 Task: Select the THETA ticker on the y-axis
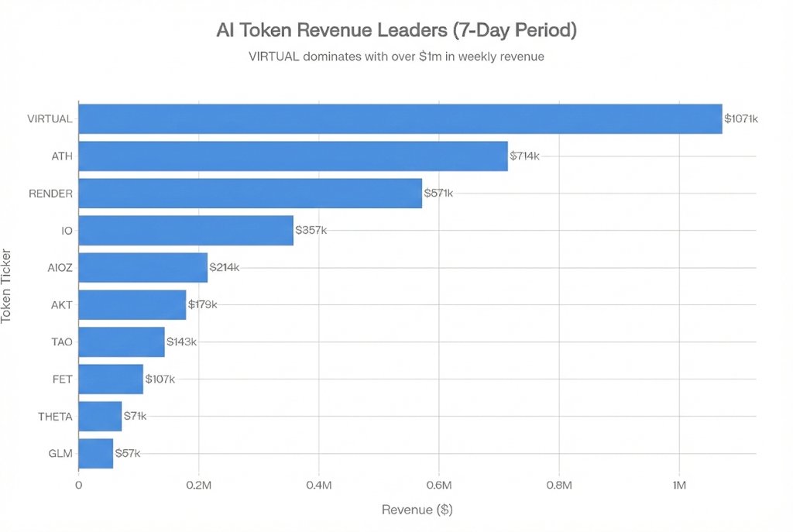click(x=55, y=416)
